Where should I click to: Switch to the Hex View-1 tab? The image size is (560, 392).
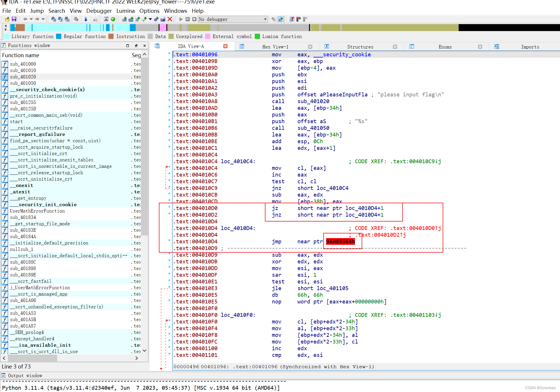275,47
